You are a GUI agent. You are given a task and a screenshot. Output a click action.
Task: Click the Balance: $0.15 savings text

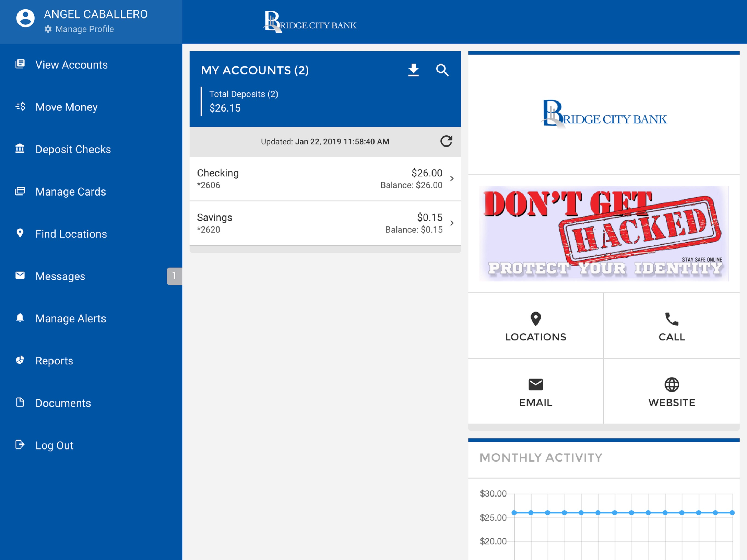click(x=414, y=230)
